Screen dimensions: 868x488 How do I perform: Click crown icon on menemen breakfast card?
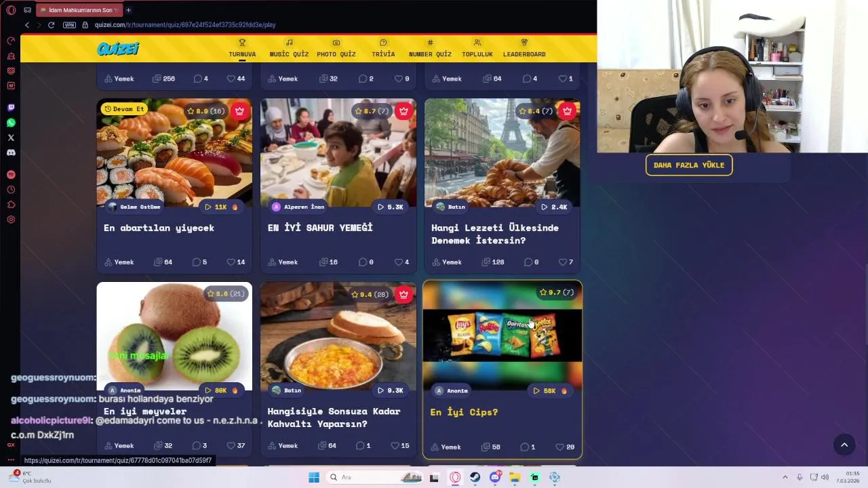(403, 294)
